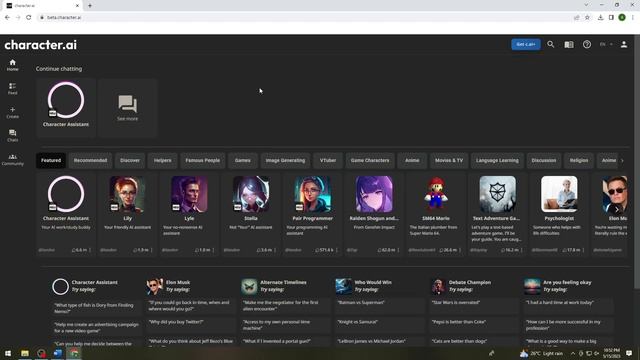Open the Psychologist character card

click(559, 214)
